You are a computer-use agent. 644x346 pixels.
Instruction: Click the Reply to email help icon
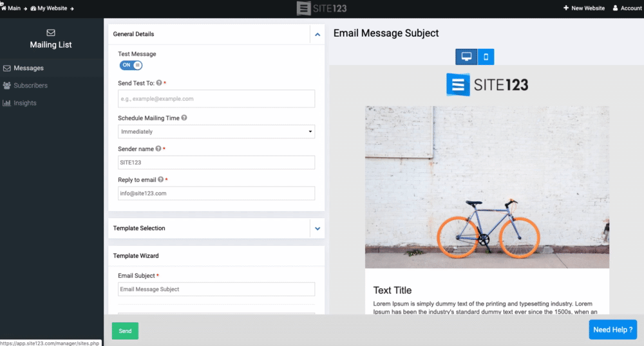pyautogui.click(x=160, y=179)
